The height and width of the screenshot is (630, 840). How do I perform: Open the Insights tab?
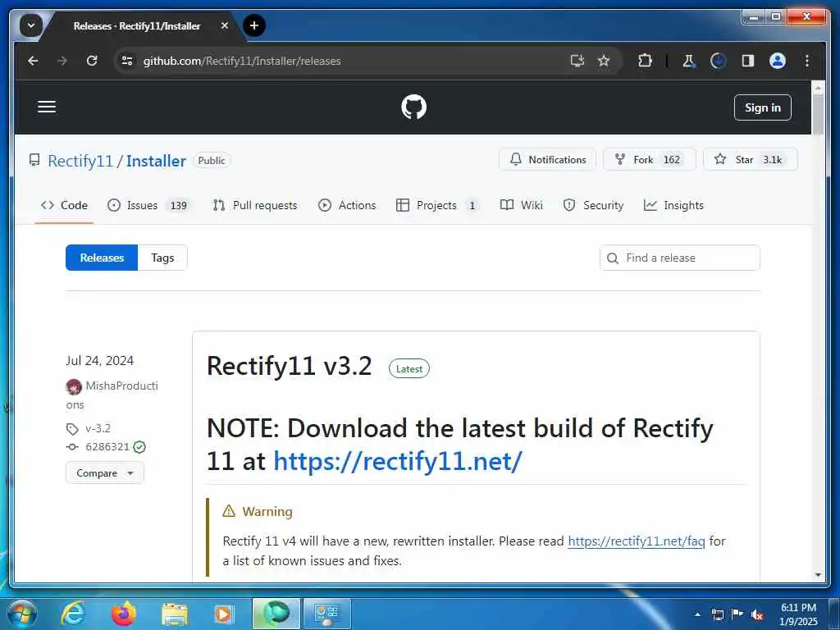click(x=673, y=205)
